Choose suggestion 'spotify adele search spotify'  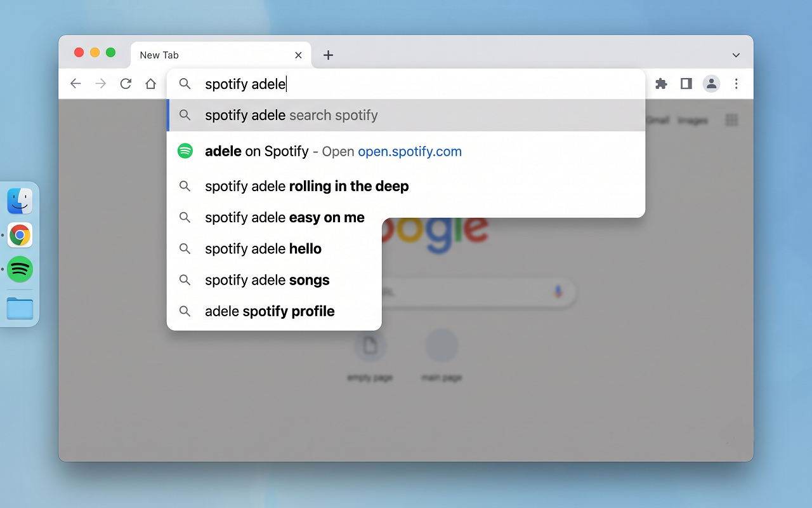(x=406, y=115)
